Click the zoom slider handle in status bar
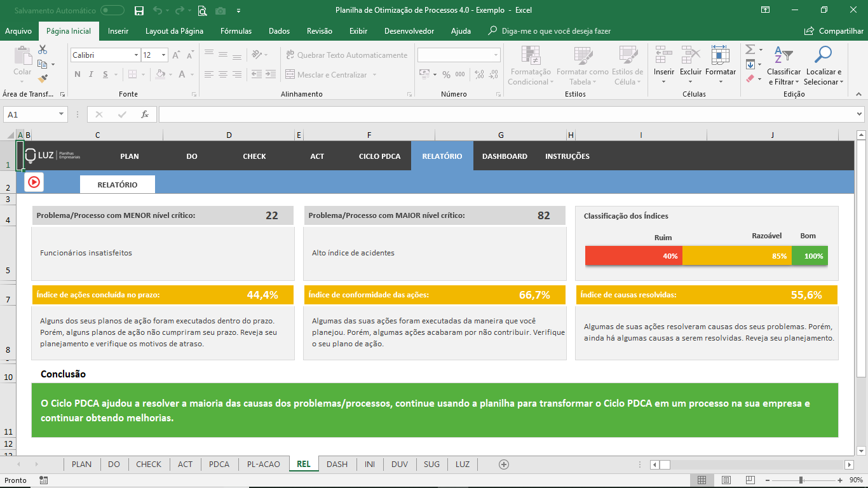Image resolution: width=868 pixels, height=488 pixels. click(x=801, y=480)
